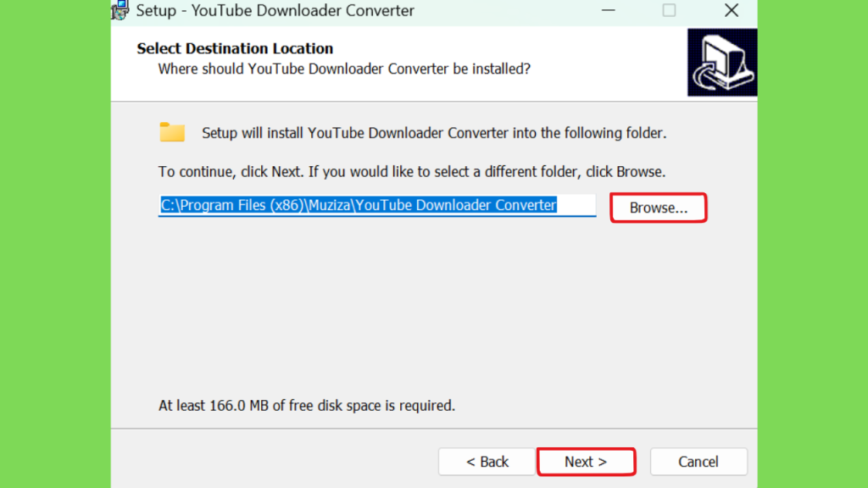Click the Setup - YouTube Downloader Converter title
This screenshot has width=868, height=488.
coord(275,10)
